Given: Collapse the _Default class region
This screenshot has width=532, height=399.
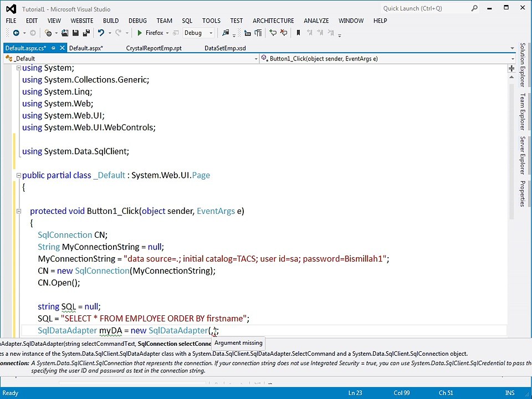Looking at the screenshot, I should point(19,176).
